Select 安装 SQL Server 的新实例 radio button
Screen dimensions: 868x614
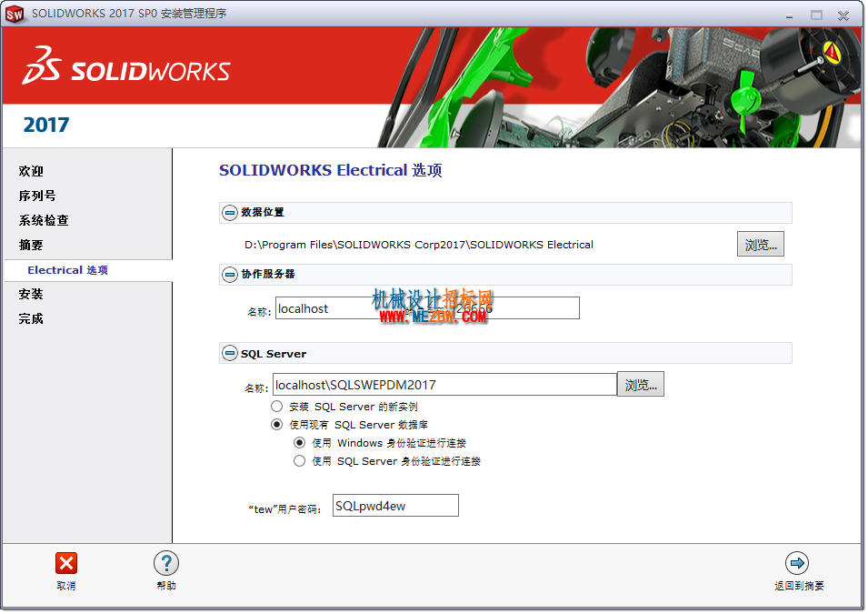coord(277,407)
